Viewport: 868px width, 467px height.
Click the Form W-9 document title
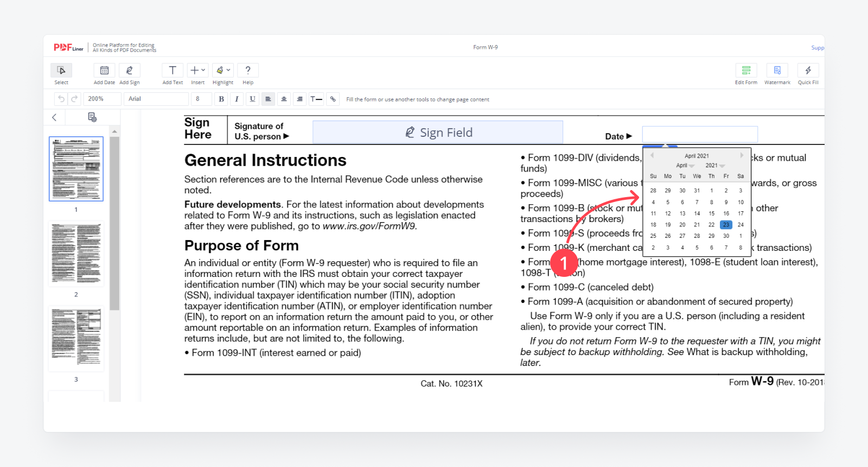coord(485,47)
